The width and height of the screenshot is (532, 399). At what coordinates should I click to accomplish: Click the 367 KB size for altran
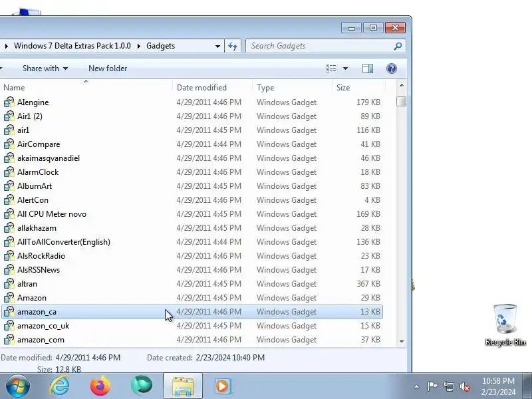coord(368,284)
